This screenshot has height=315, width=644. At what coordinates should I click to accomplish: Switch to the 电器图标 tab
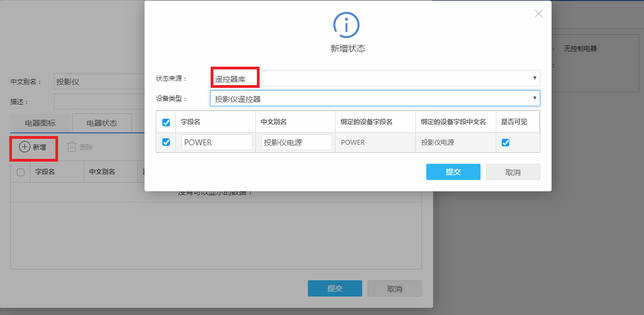pos(41,123)
